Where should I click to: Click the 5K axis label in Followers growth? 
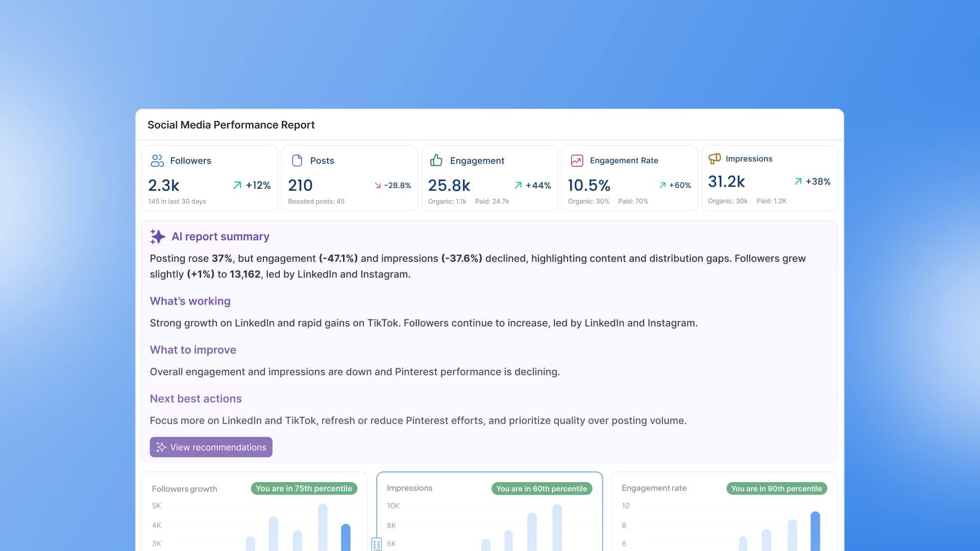point(156,506)
